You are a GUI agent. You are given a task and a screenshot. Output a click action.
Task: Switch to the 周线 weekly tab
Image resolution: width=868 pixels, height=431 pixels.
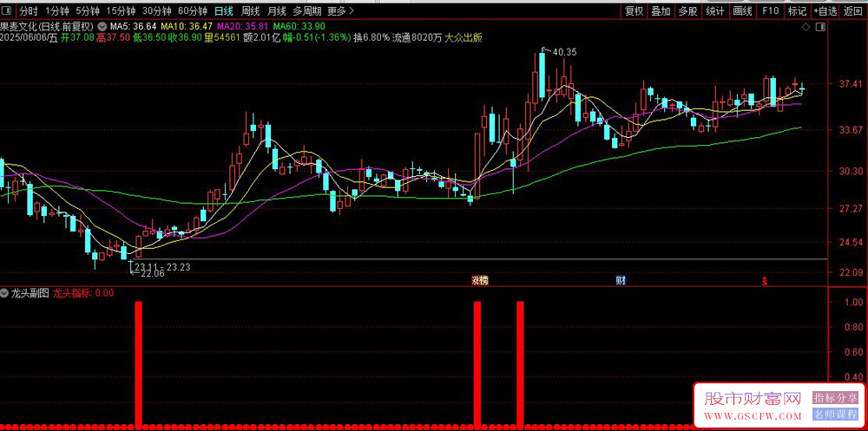(251, 10)
